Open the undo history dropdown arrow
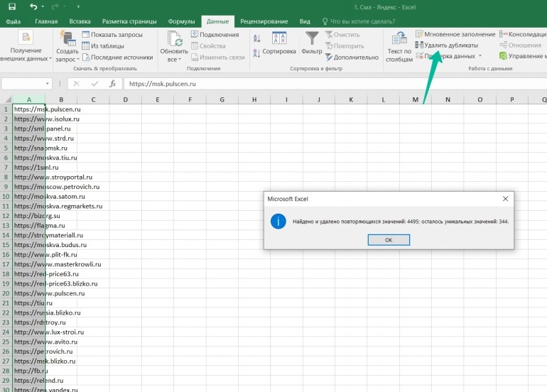547x392 pixels. (43, 6)
